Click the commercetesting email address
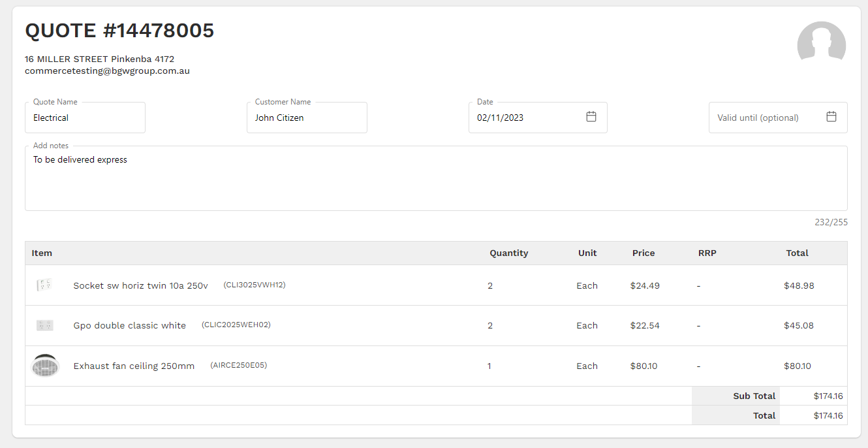 (107, 71)
